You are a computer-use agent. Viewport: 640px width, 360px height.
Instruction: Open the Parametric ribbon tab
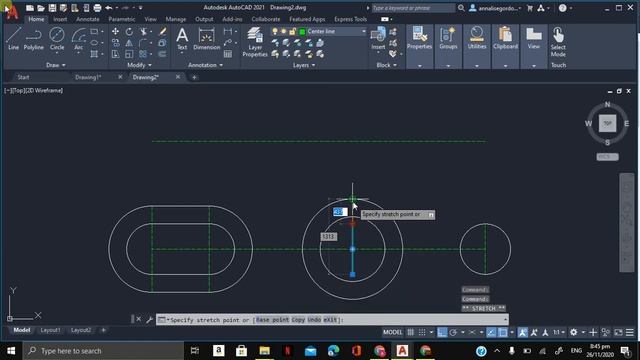click(x=122, y=19)
